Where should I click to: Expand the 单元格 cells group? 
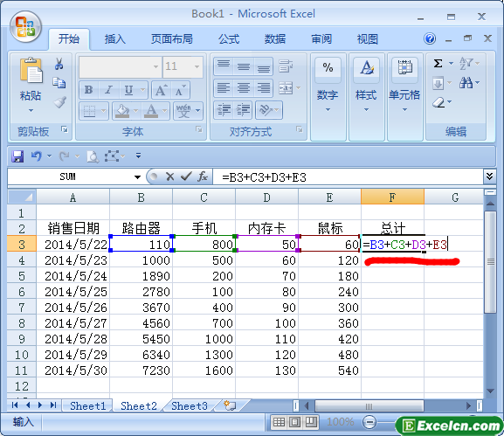[404, 110]
